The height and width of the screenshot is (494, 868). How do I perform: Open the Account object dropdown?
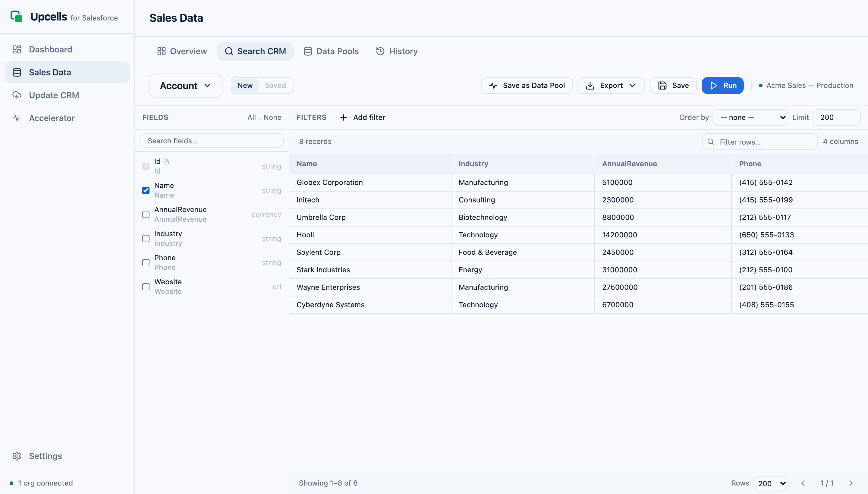(186, 86)
